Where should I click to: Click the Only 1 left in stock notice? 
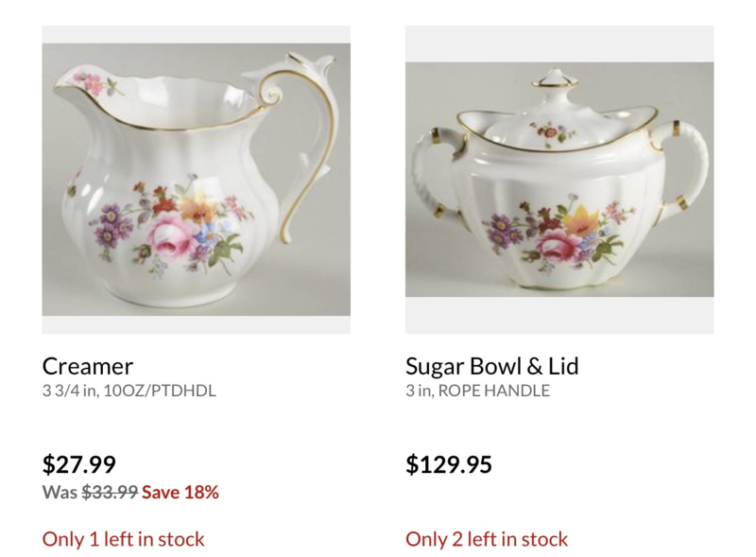click(x=124, y=539)
